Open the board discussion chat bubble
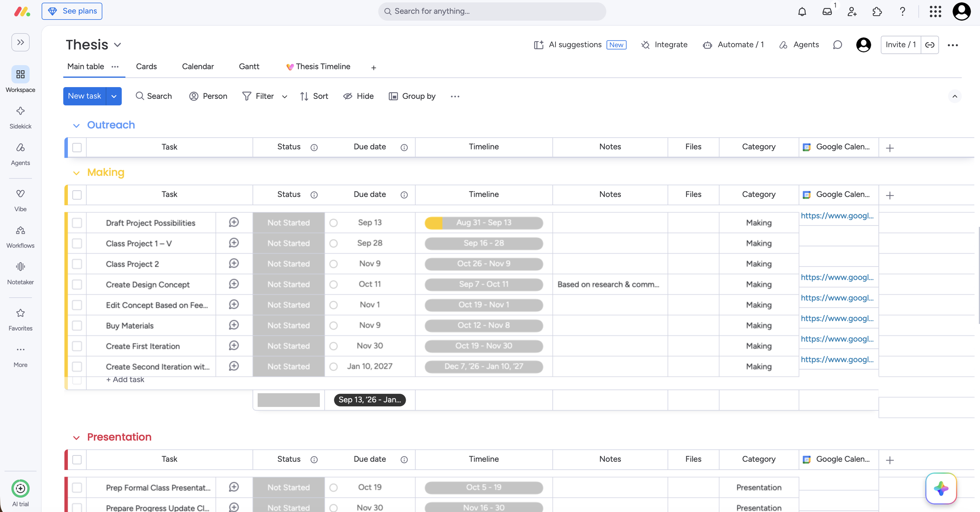The height and width of the screenshot is (512, 980). point(837,45)
